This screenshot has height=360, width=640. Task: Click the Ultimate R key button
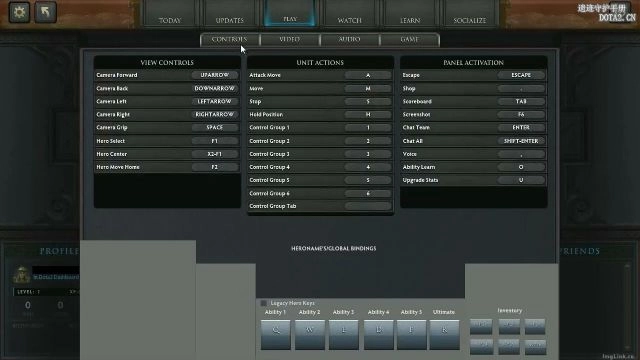coord(444,334)
